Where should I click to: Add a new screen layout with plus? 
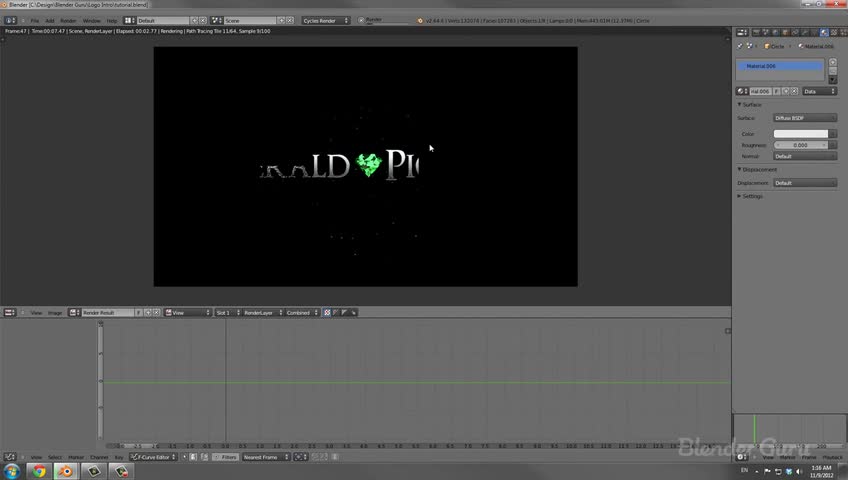coord(194,21)
